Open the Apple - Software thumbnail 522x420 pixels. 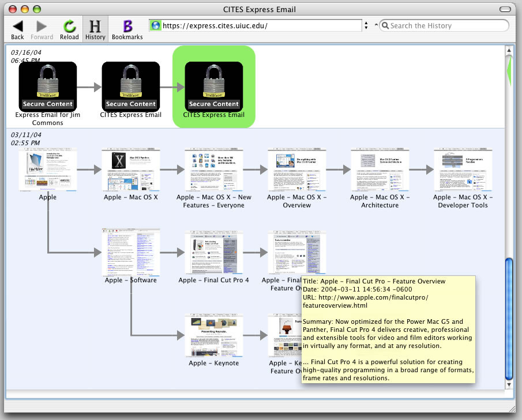(x=130, y=252)
